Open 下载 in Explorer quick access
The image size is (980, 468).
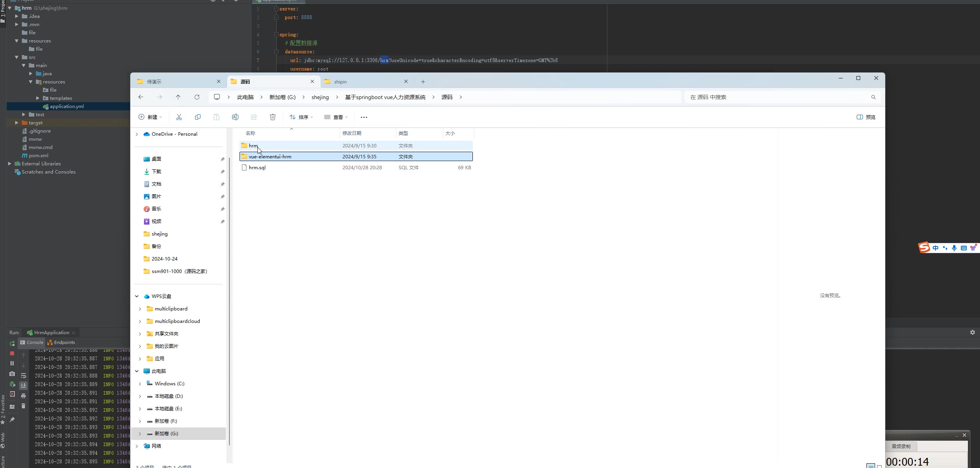coord(156,172)
